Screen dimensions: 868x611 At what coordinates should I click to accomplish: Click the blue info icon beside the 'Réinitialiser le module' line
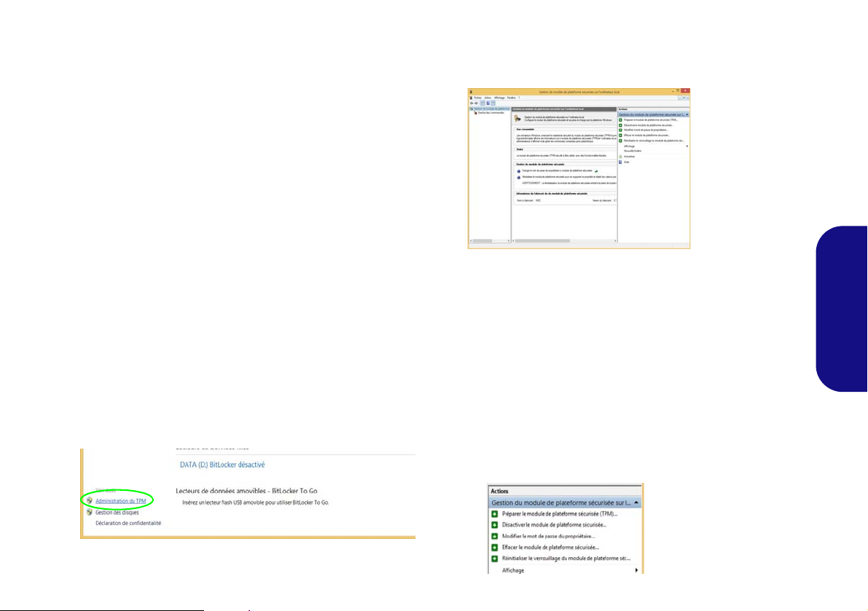tap(519, 178)
